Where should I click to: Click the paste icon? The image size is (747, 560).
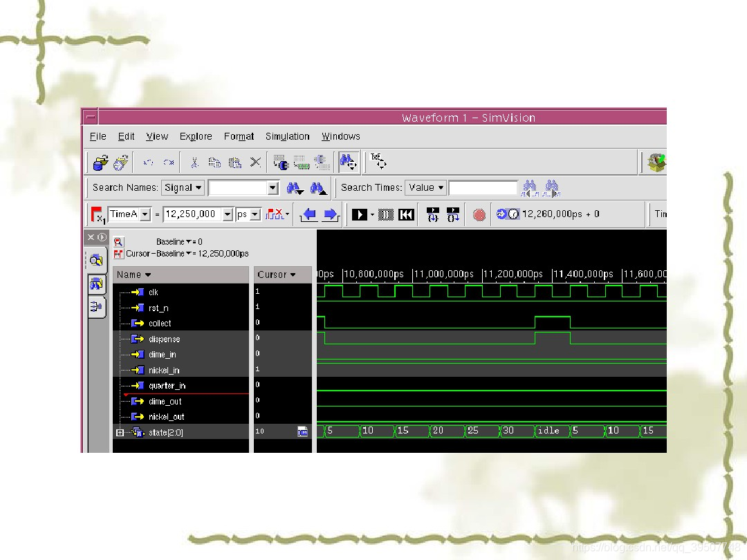(x=235, y=163)
